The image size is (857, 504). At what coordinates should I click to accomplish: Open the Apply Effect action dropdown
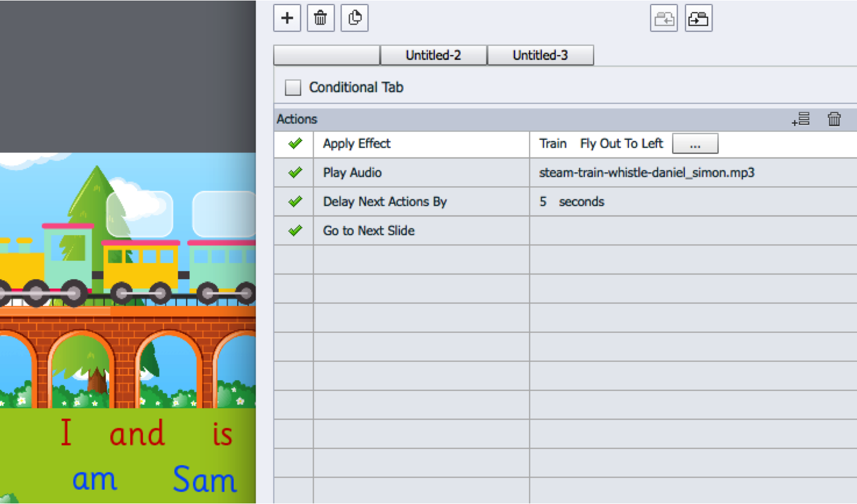(421, 144)
